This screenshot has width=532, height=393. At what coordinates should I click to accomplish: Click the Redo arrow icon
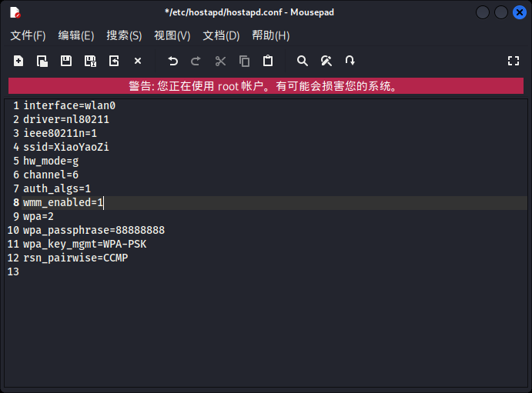click(196, 61)
